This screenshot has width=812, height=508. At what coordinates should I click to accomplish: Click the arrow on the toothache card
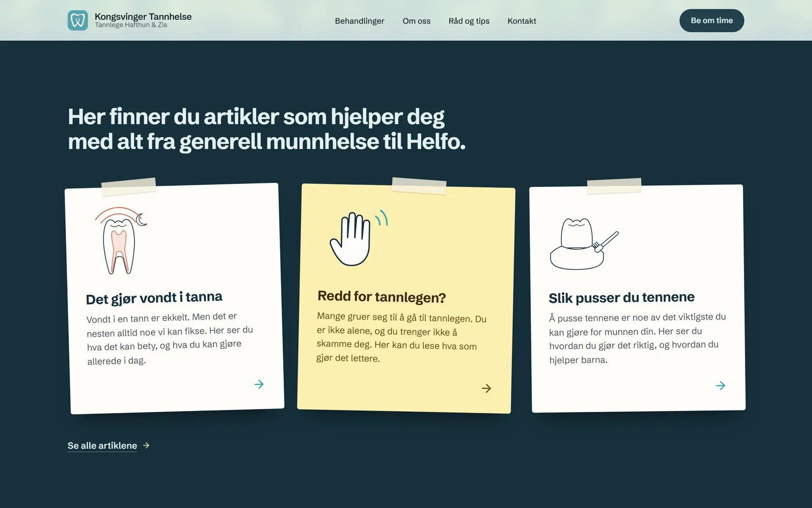(x=259, y=384)
